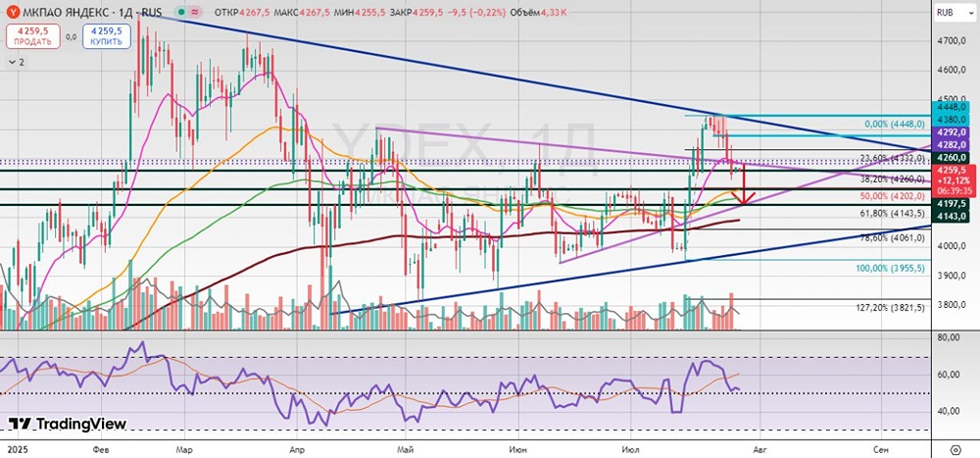Open chart settings gear icon
The height and width of the screenshot is (458, 980).
click(955, 450)
